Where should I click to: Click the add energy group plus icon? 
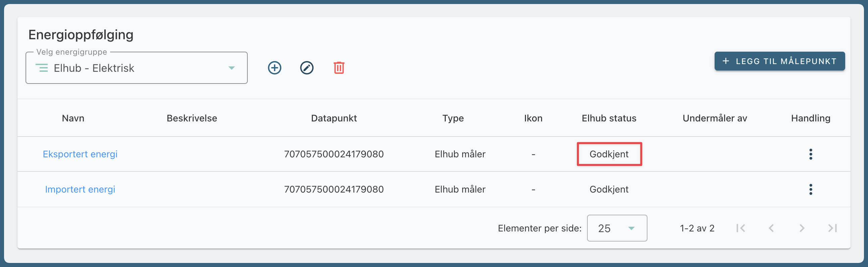pyautogui.click(x=274, y=68)
